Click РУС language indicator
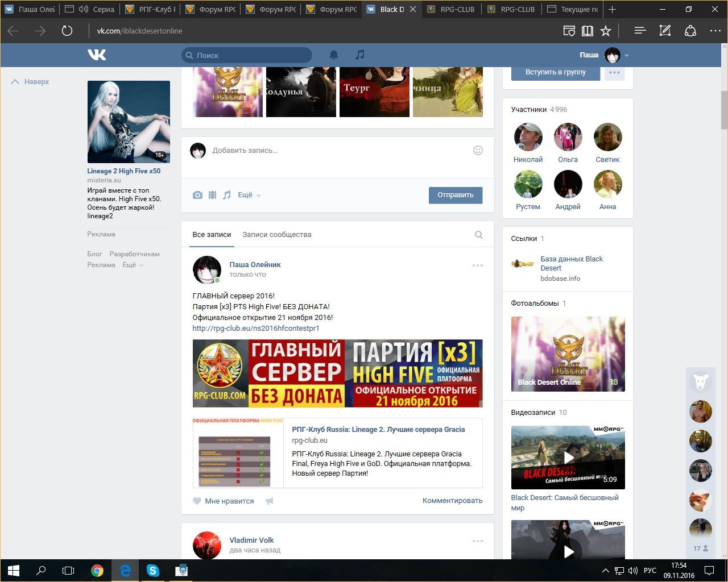Screen dimensions: 728x582 (x=650, y=571)
